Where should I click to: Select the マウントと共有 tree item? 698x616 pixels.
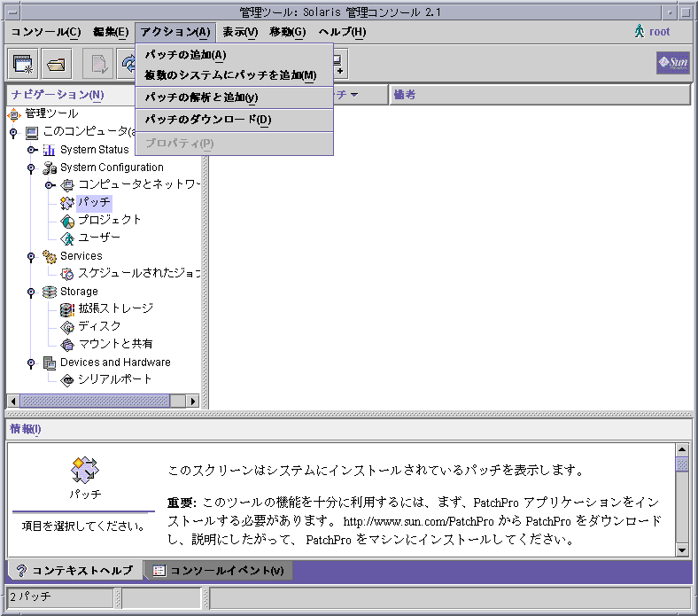click(116, 344)
